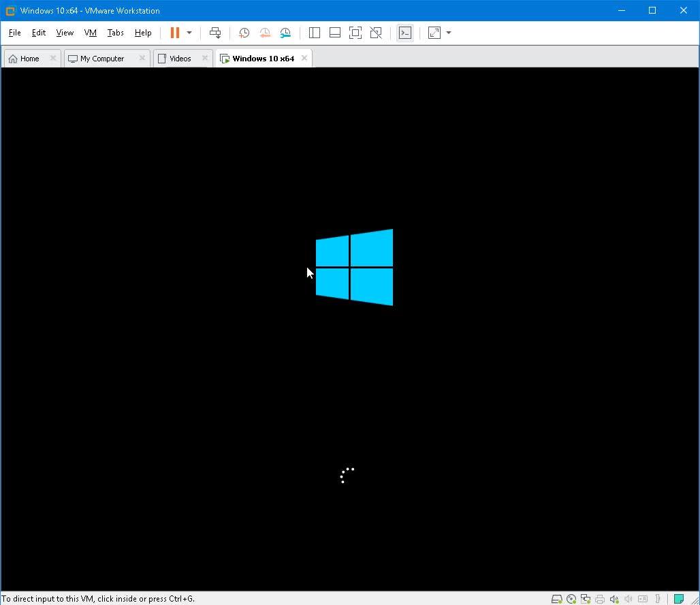Toggle the console view button
This screenshot has width=700, height=605.
click(x=405, y=33)
